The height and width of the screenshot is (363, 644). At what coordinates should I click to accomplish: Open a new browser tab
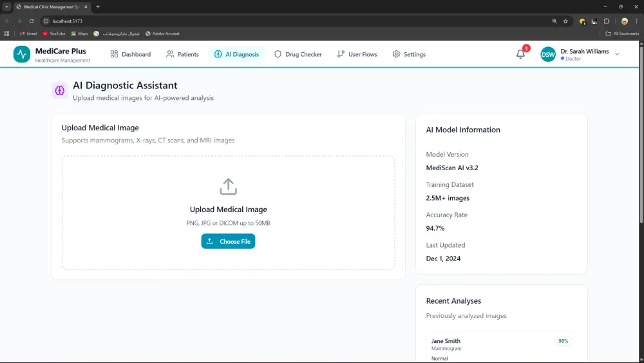pyautogui.click(x=98, y=7)
